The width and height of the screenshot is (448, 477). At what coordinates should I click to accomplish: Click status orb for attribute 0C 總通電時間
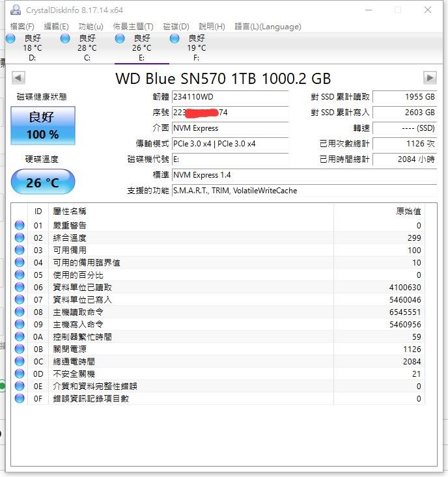tap(20, 361)
